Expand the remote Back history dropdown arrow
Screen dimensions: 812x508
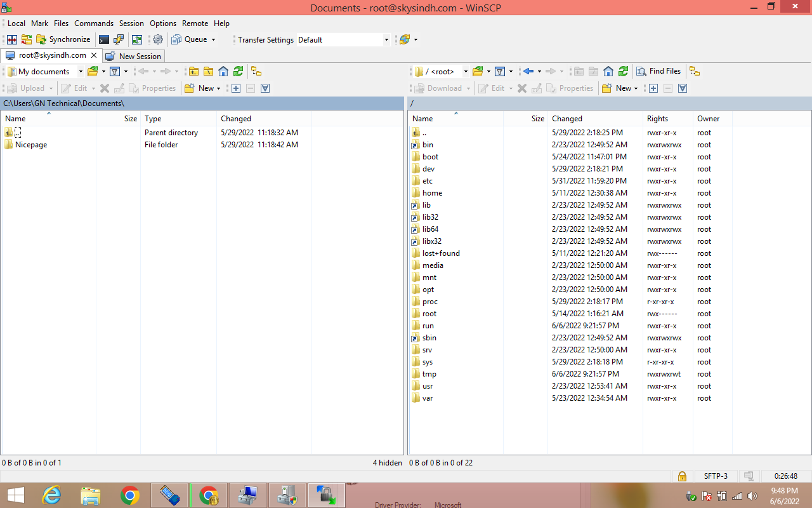click(539, 71)
